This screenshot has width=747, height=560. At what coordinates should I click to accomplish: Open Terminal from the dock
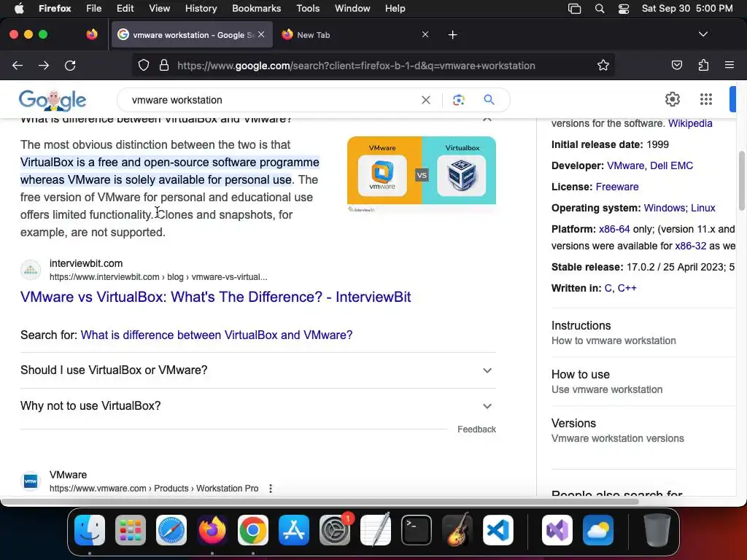[417, 530]
